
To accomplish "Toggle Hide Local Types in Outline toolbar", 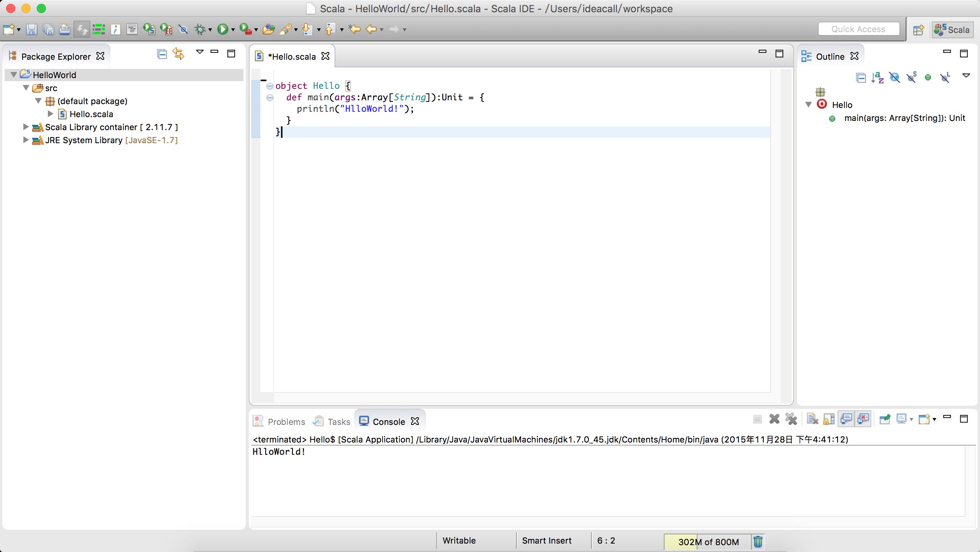I will point(945,78).
